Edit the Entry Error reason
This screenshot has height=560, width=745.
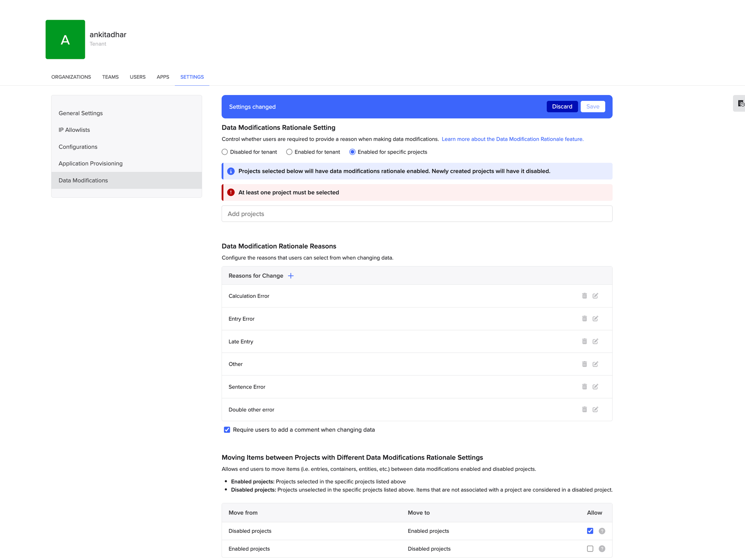pyautogui.click(x=595, y=318)
